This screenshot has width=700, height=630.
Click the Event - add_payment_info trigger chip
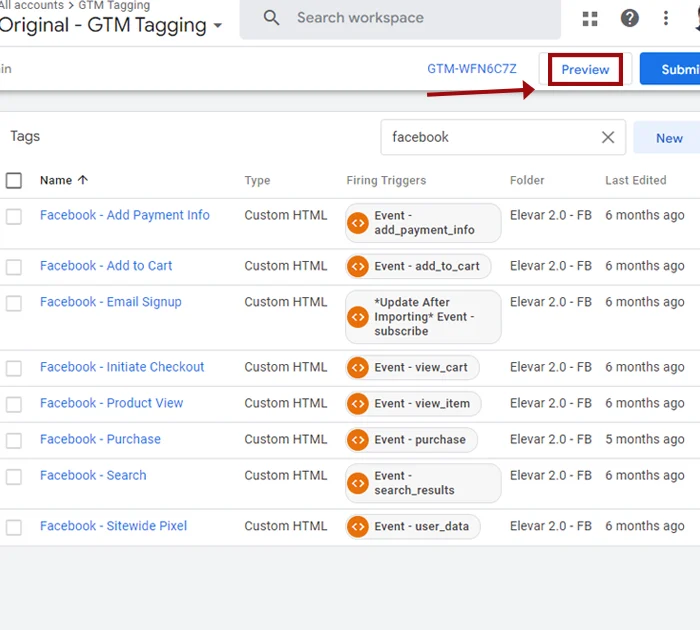pos(423,223)
